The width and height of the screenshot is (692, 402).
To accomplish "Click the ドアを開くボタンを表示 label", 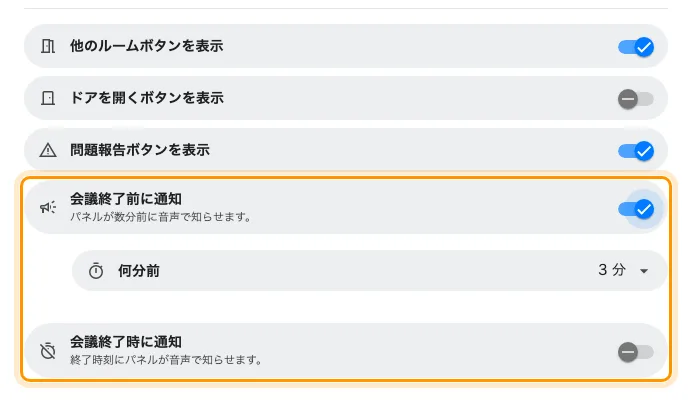I will [x=147, y=98].
